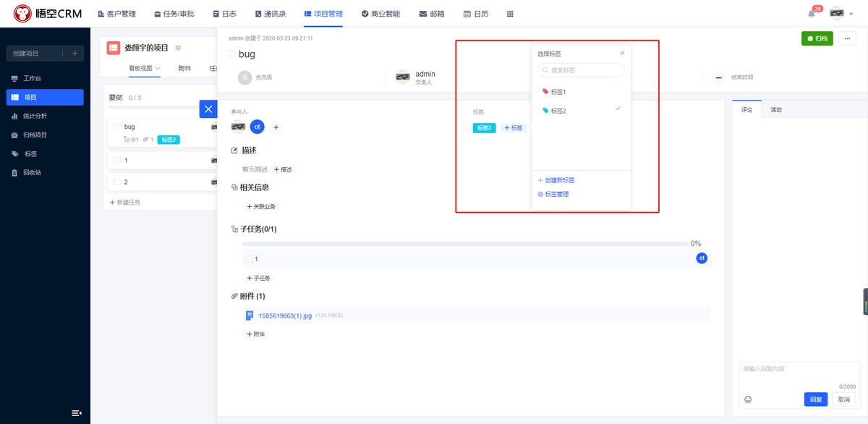
Task: Open the apps grid icon in top bar
Action: click(510, 13)
